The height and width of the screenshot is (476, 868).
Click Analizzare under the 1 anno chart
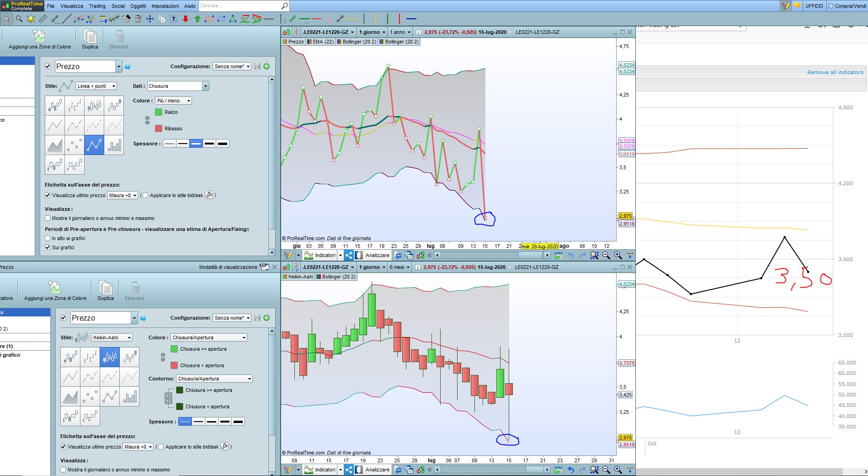pyautogui.click(x=373, y=255)
